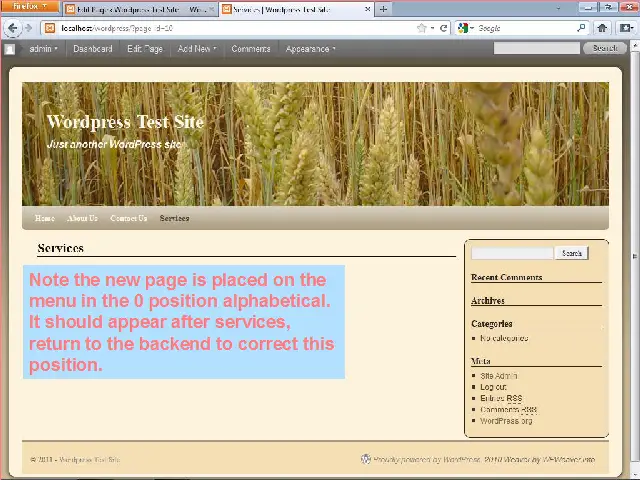Screen dimensions: 640x480
Task: Open a new tab with the plus button
Action: 383,9
